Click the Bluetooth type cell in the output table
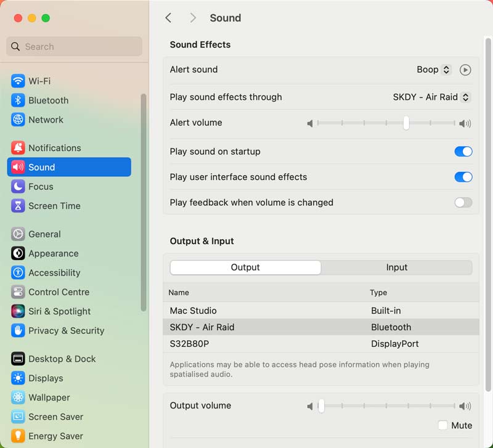 tap(391, 327)
